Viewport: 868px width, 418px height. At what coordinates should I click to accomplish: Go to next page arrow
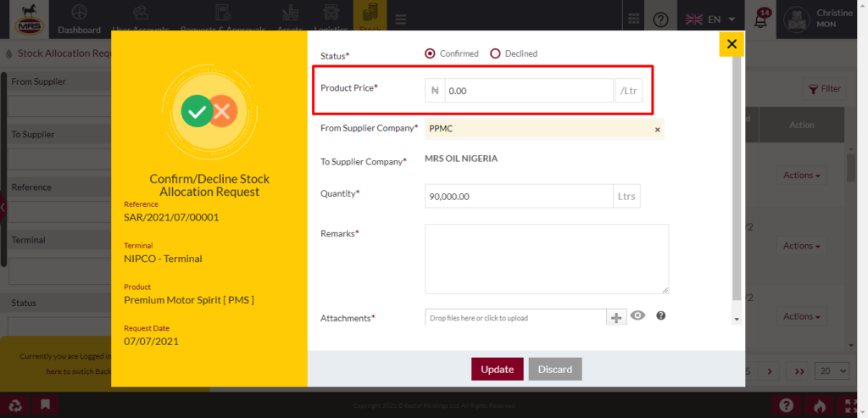point(770,371)
